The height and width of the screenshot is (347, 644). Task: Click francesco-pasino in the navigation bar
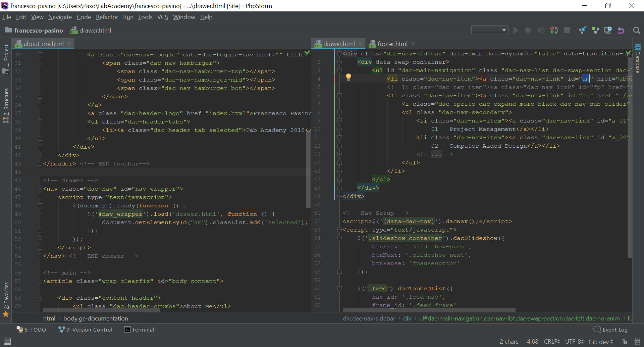pos(34,31)
